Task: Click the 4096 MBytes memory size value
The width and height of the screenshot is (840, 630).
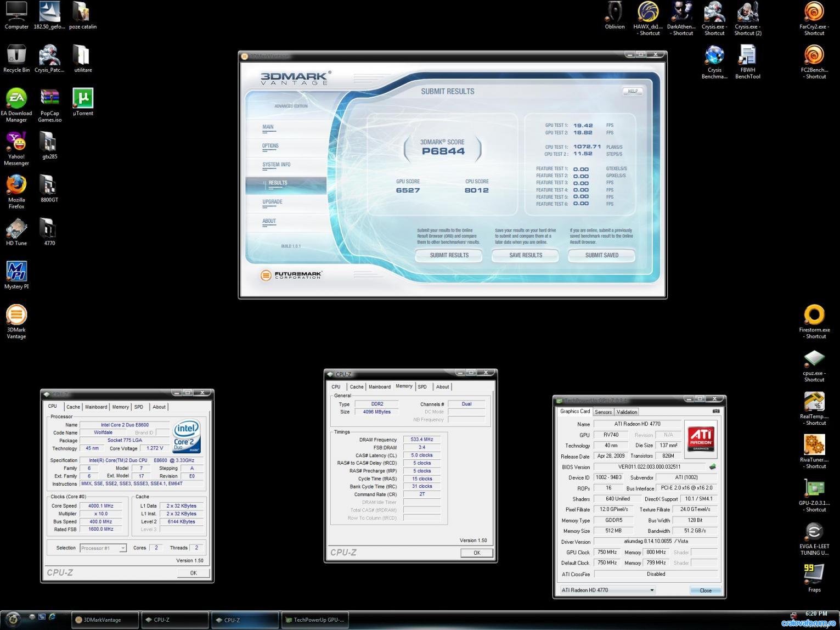Action: [377, 412]
